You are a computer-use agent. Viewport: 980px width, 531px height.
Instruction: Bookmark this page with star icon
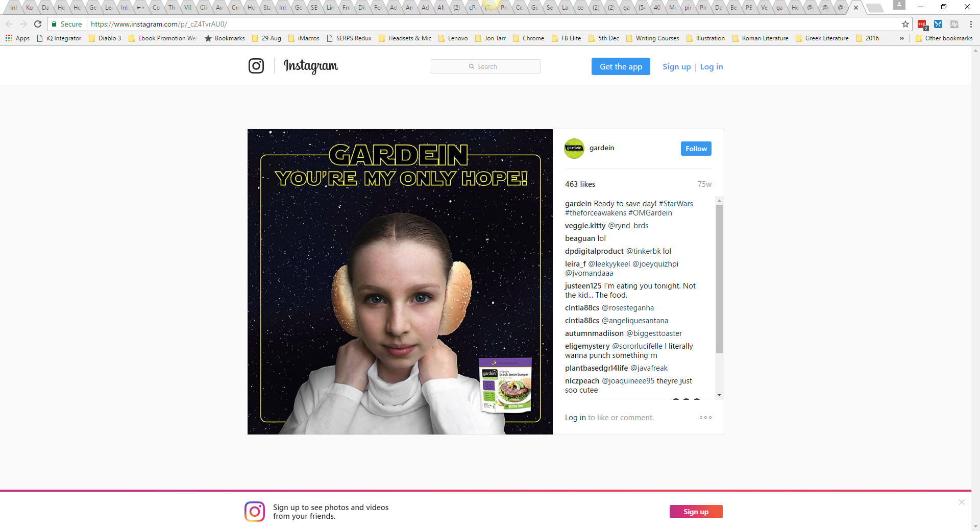[x=905, y=24]
